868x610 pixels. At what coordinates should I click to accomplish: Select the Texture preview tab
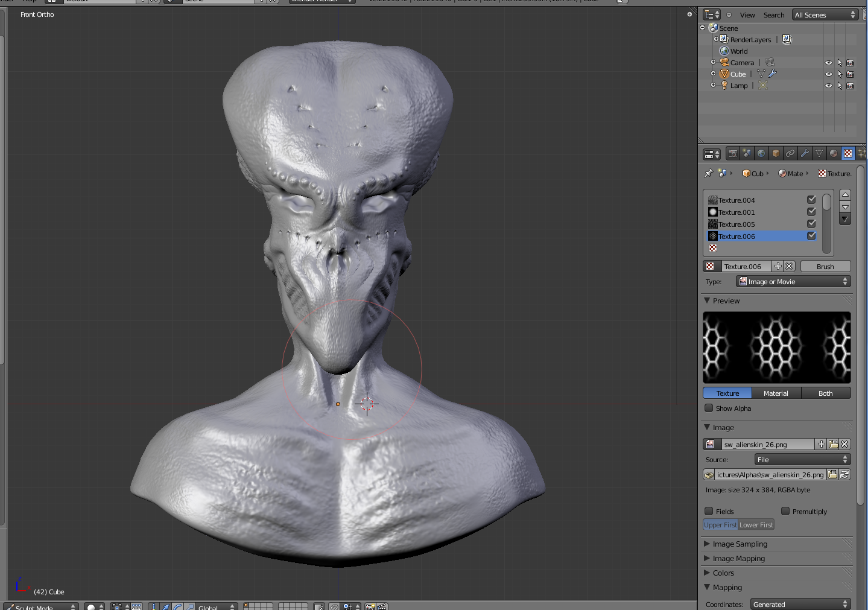[x=727, y=393]
